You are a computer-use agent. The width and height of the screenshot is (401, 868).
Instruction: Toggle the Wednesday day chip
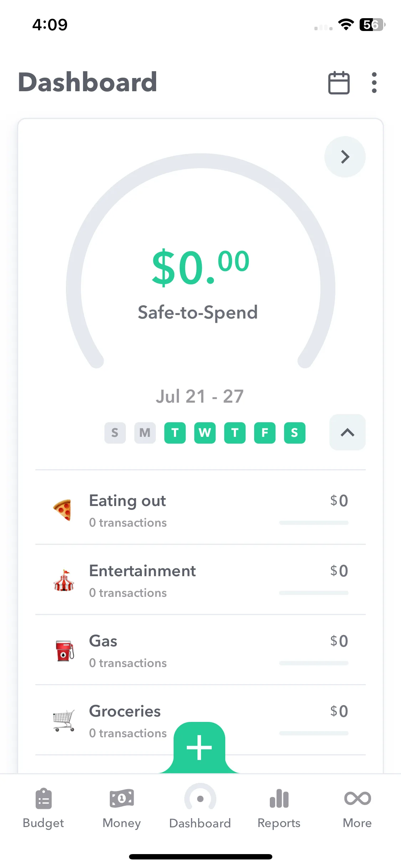point(205,433)
